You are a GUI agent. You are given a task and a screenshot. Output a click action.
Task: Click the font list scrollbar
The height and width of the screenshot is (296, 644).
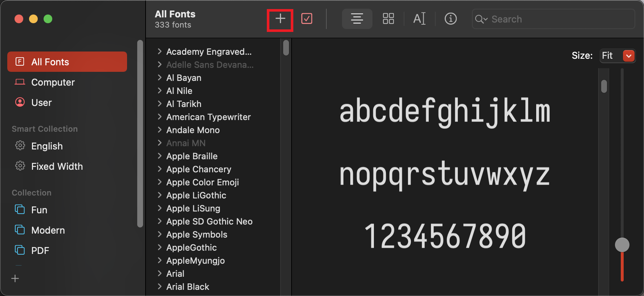[286, 48]
